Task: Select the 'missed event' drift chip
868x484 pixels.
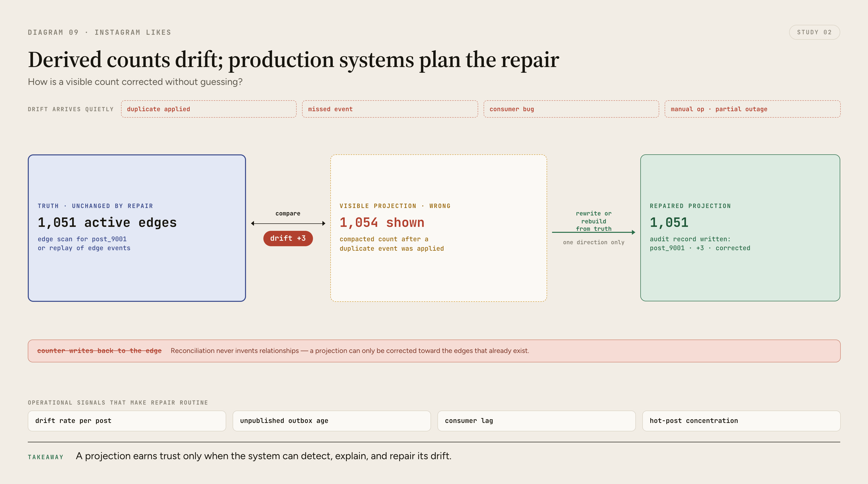Action: coord(390,109)
